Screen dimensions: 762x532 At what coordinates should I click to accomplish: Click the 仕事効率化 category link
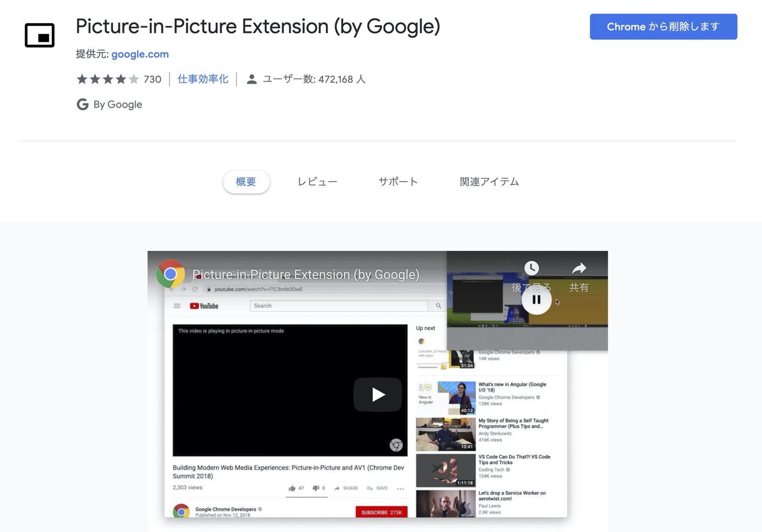203,79
